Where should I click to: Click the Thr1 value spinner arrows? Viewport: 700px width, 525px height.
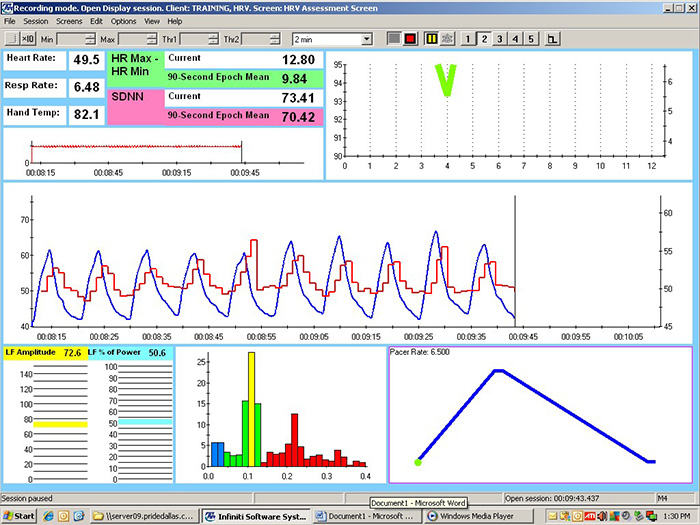point(213,38)
